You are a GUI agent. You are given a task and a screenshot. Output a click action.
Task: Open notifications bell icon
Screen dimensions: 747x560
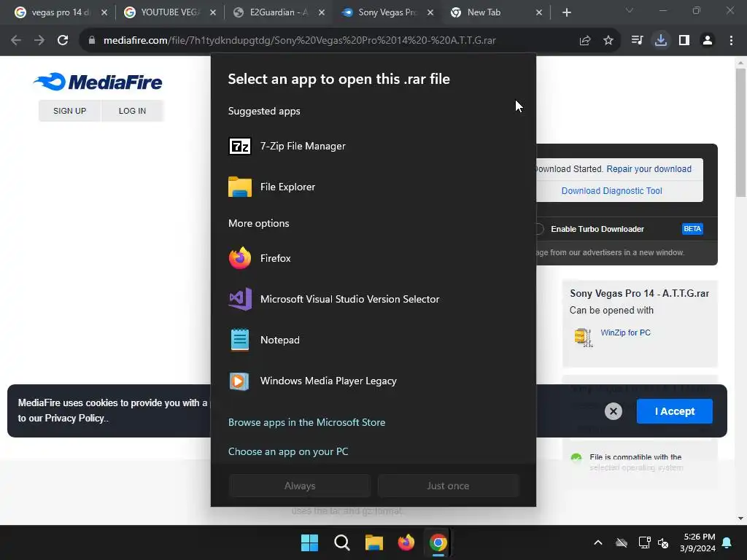click(x=727, y=542)
